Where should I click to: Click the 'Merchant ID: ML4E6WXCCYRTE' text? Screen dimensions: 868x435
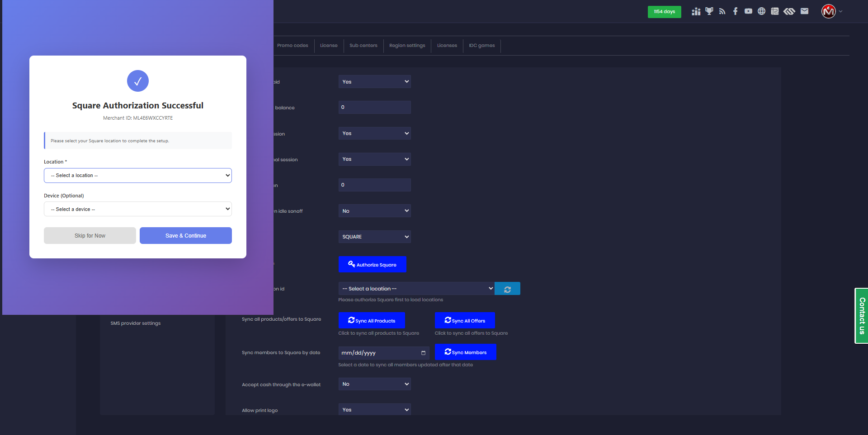(138, 118)
